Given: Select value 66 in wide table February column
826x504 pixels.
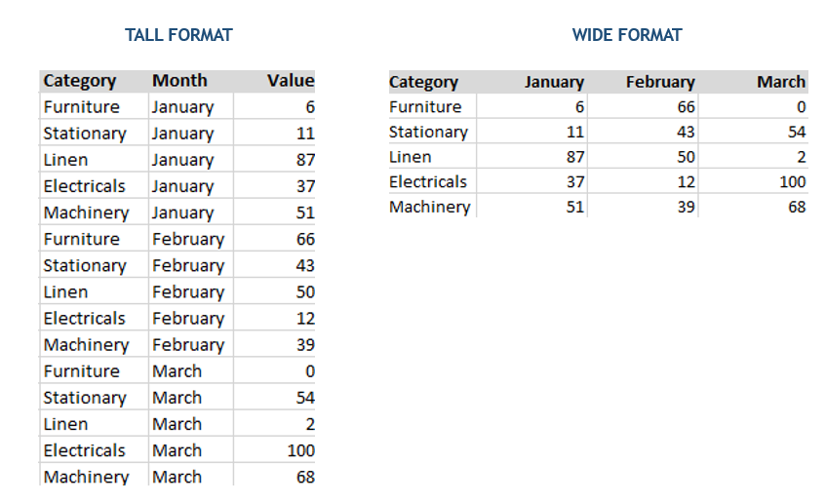Looking at the screenshot, I should 686,107.
